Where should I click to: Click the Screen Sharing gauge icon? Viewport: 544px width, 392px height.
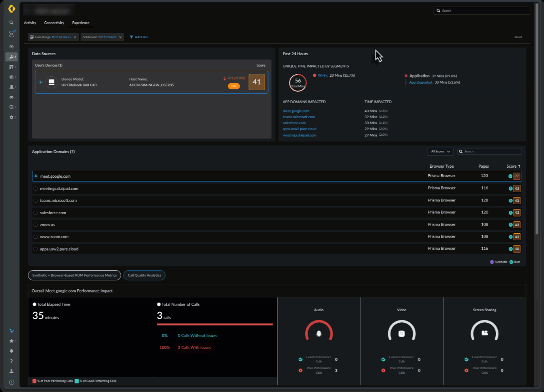485,333
